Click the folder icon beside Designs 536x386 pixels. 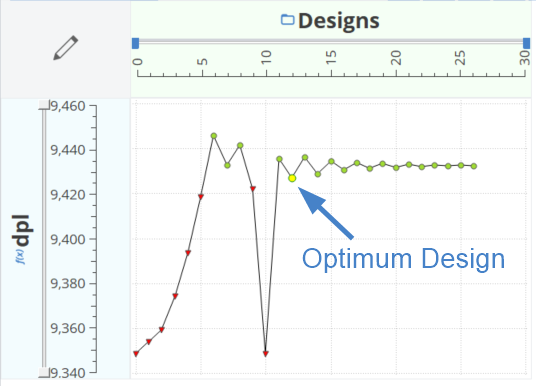coord(287,19)
